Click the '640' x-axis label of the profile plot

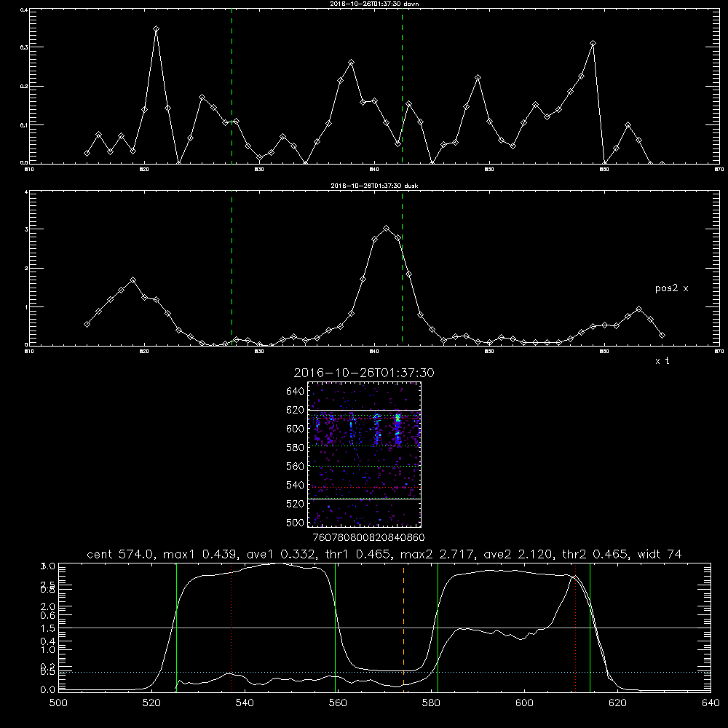click(x=711, y=703)
